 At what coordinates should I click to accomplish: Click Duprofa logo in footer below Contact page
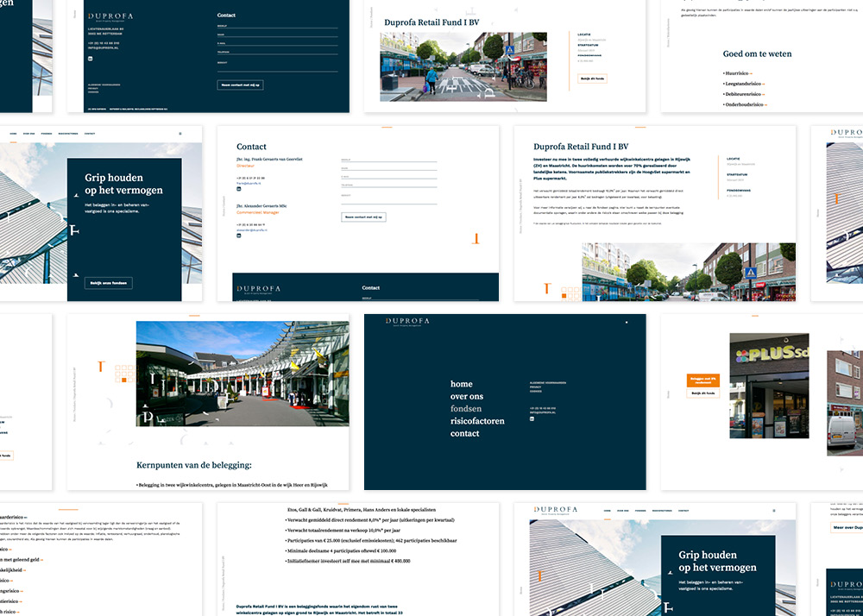point(259,289)
